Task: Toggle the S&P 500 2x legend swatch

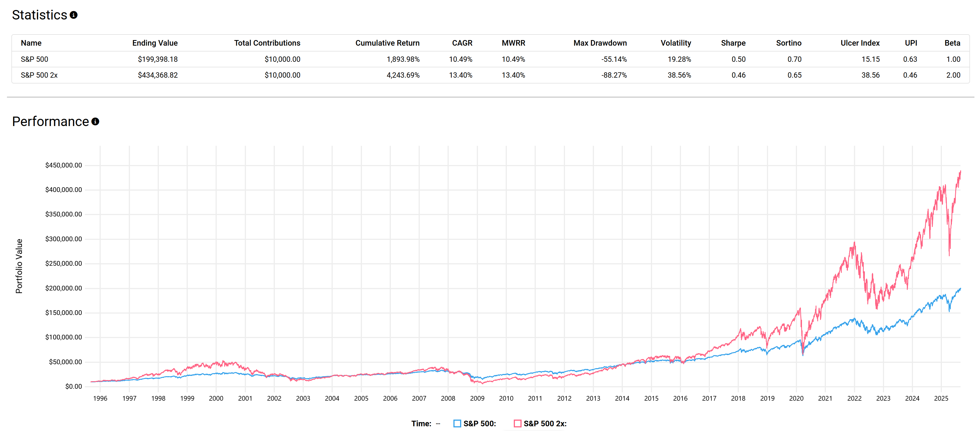Action: tap(517, 423)
